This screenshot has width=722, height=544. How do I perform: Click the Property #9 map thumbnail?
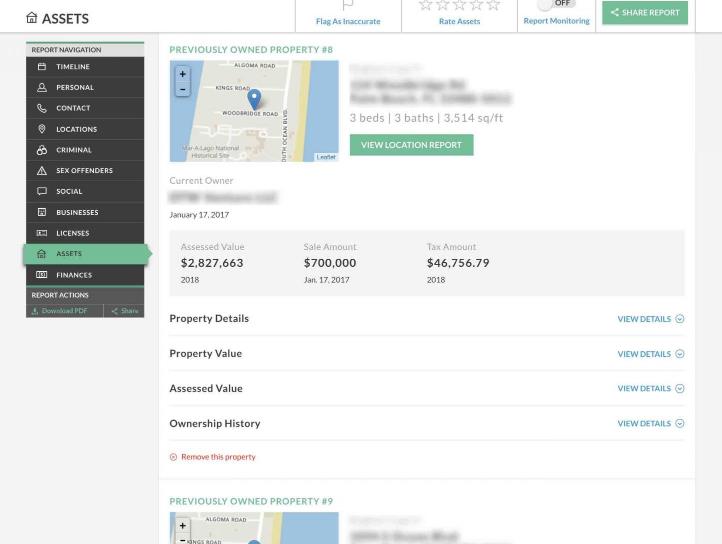[254, 528]
